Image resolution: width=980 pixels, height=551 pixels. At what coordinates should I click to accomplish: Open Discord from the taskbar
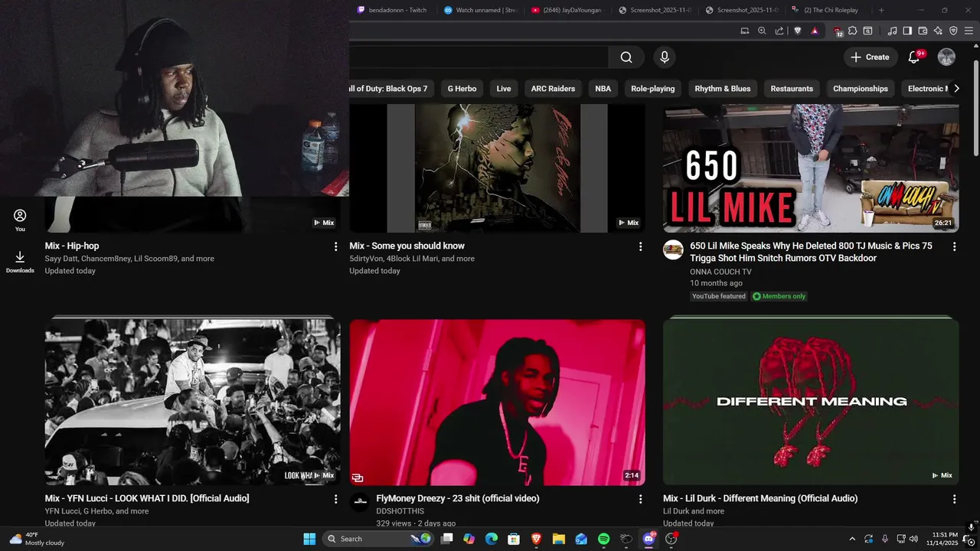pyautogui.click(x=648, y=539)
